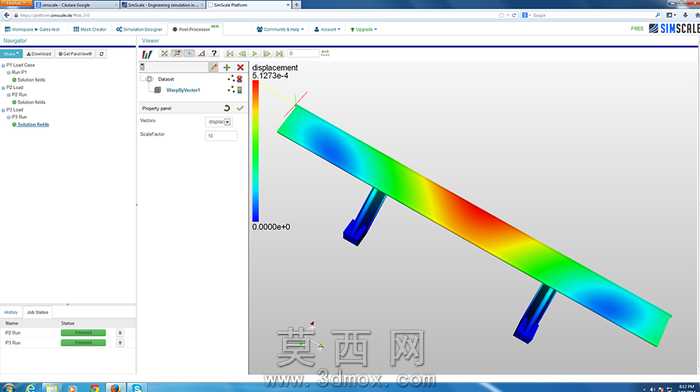Switch to Simulation Designer tab

tap(139, 29)
